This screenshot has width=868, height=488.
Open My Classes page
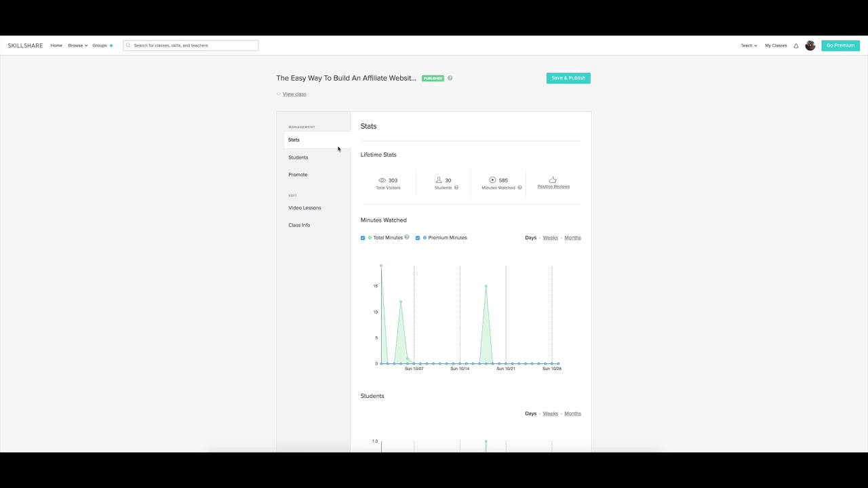(776, 45)
